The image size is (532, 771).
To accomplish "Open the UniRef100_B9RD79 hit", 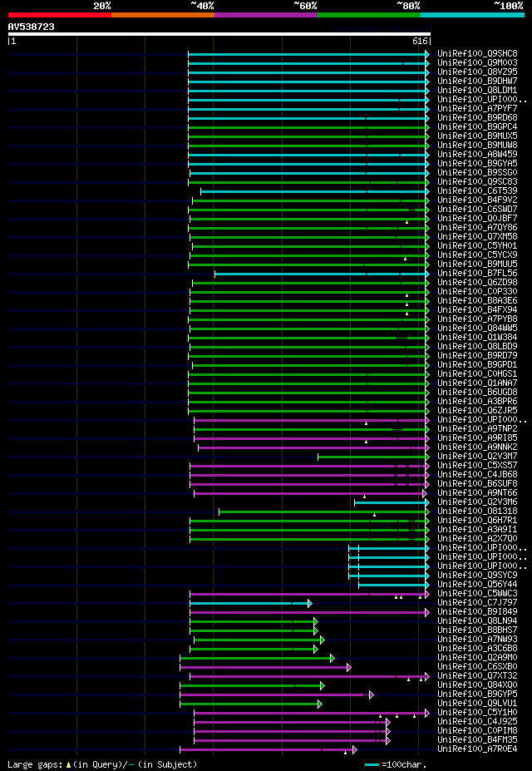I will [477, 356].
